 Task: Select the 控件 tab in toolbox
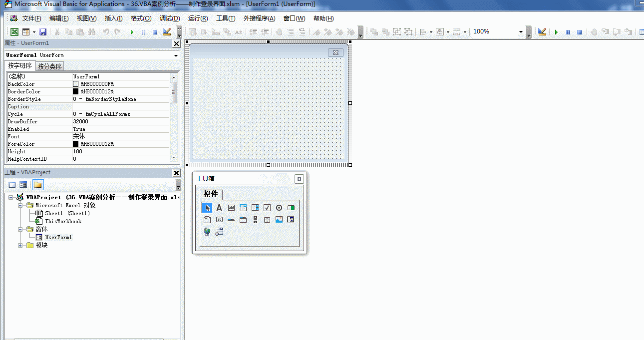[211, 194]
